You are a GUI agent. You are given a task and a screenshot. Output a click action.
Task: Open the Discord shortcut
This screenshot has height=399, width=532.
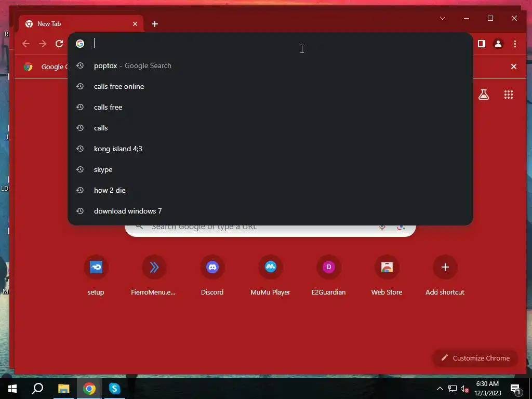212,275
